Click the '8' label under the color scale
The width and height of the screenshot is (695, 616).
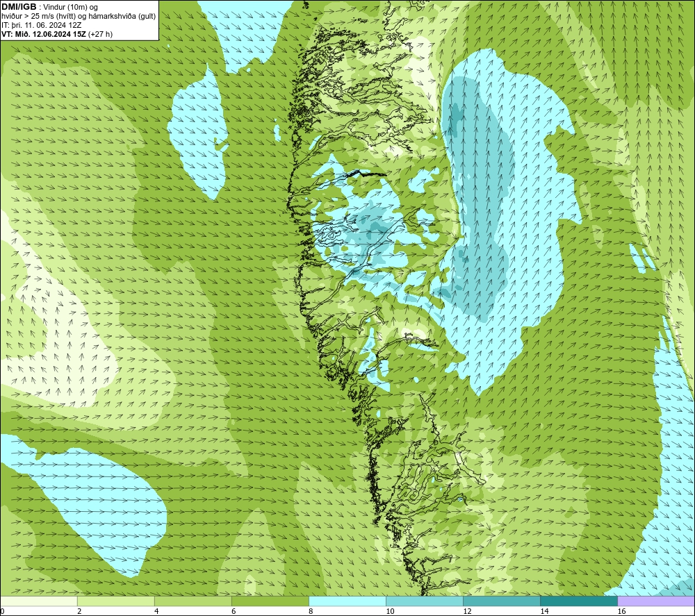click(x=311, y=612)
